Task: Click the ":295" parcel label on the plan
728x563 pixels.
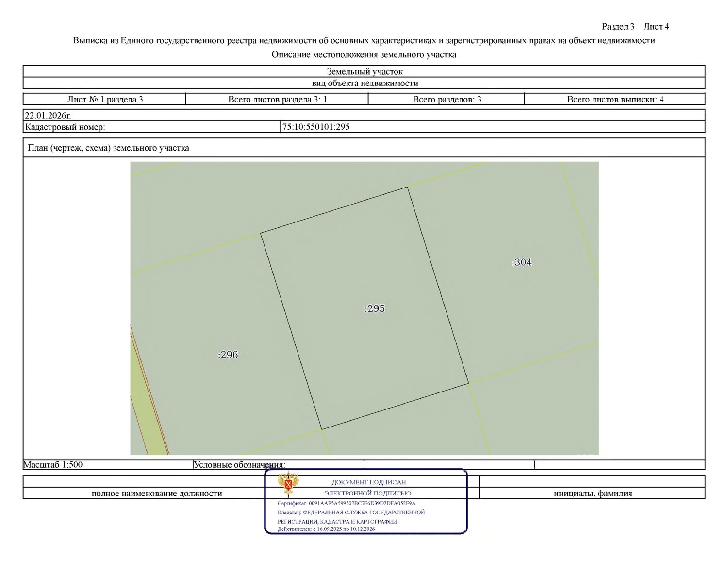Action: pos(375,308)
